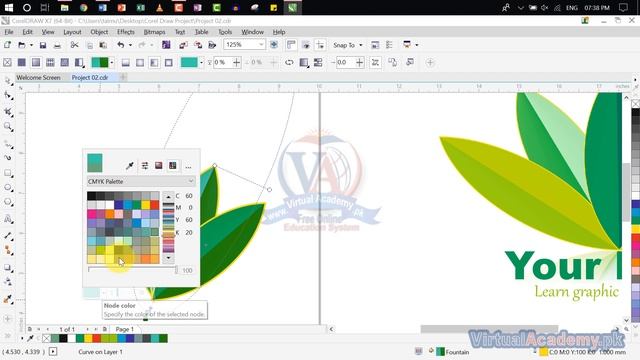Select Elliptical fountain fill type
Screen dimensions: 640x360
[x=140, y=62]
